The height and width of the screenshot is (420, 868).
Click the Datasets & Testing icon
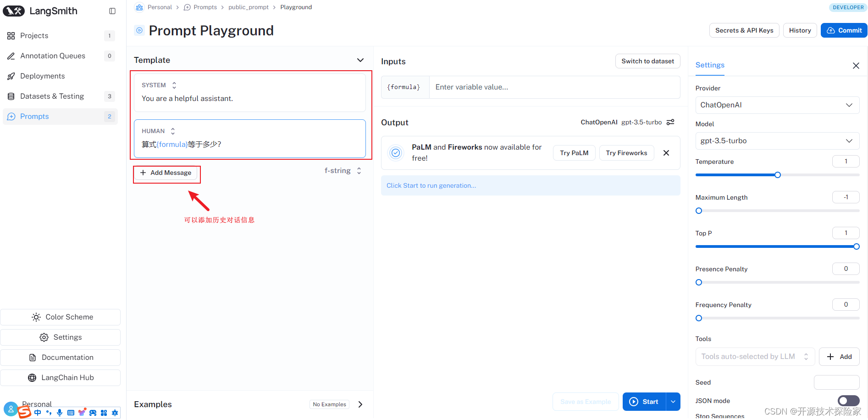click(x=11, y=96)
